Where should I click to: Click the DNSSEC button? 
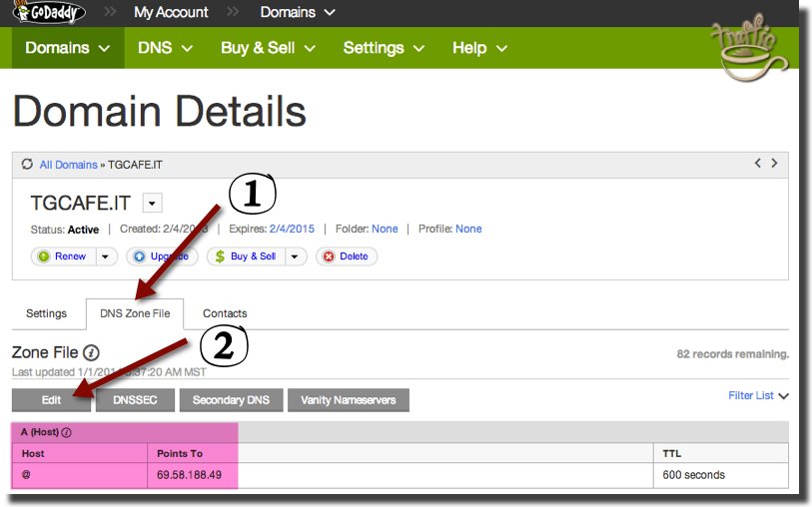pos(135,400)
